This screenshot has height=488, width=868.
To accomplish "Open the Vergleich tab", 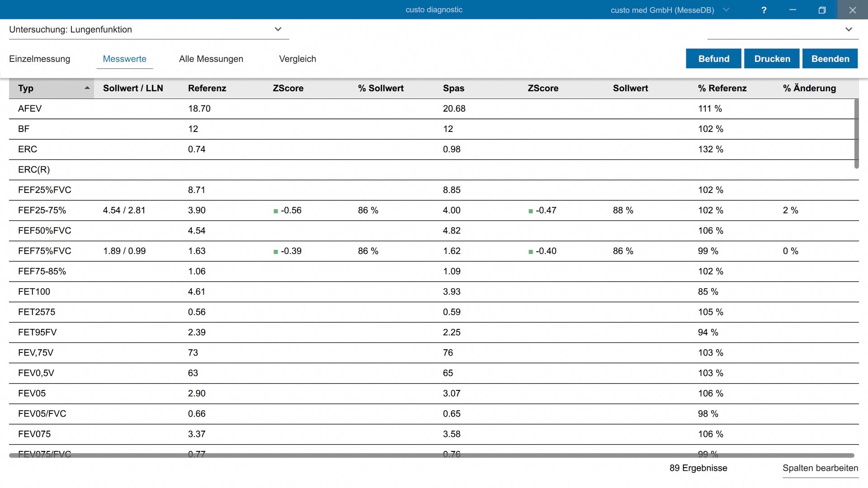I will tap(297, 59).
